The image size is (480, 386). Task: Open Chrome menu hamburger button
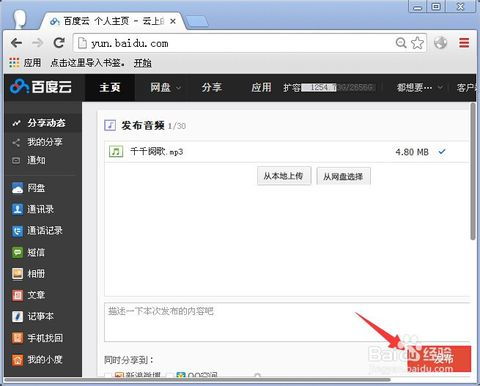pos(464,43)
